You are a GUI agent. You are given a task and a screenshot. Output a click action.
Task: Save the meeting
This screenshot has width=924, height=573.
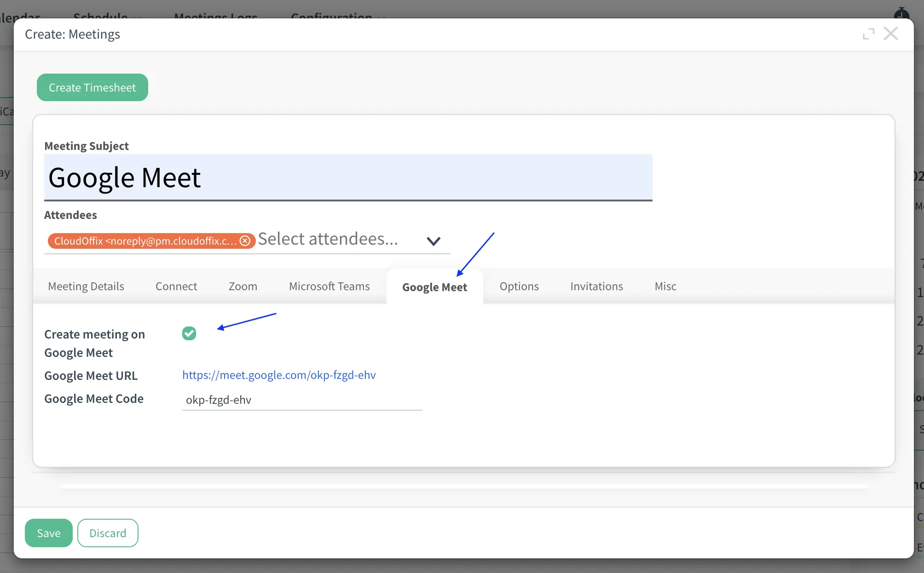coord(49,533)
